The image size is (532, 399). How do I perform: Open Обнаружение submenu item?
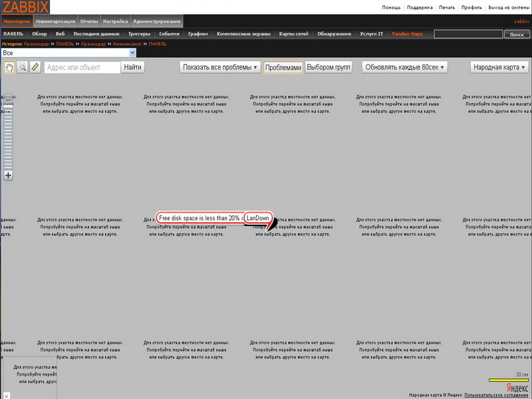334,34
